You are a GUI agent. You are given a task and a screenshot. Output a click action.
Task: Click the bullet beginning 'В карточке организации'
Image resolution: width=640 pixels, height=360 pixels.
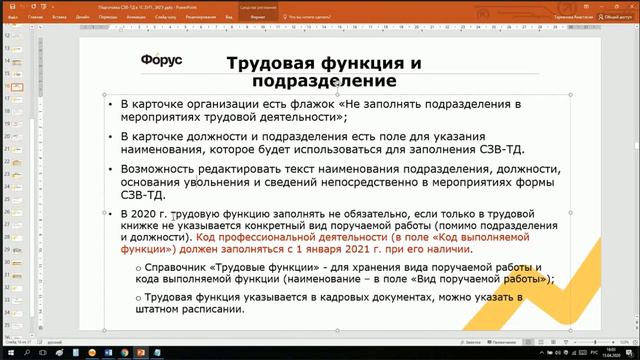(x=321, y=110)
